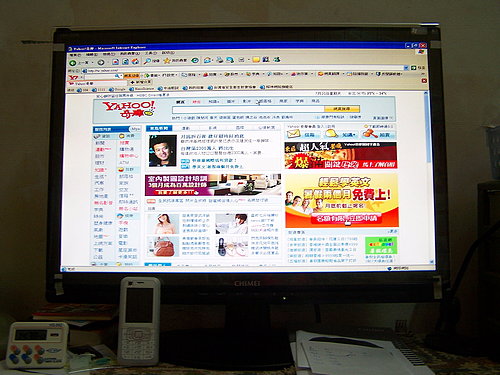Click the red Y! toolbar logo

click(x=73, y=77)
